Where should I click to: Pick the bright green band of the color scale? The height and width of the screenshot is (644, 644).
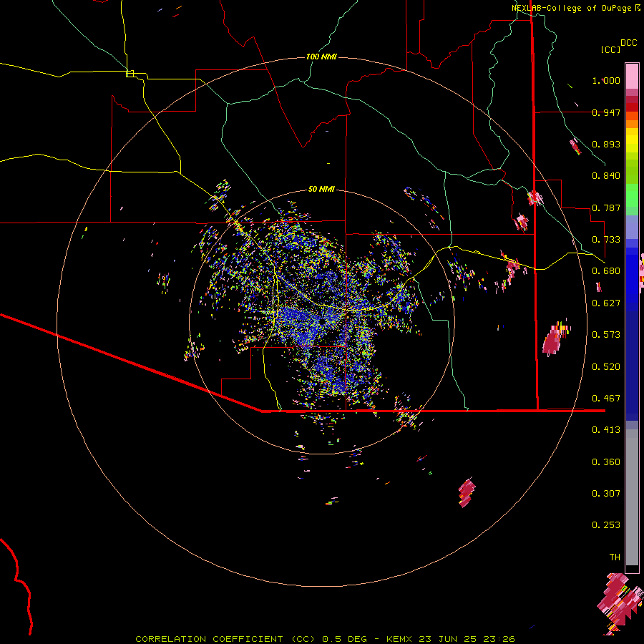[632, 195]
